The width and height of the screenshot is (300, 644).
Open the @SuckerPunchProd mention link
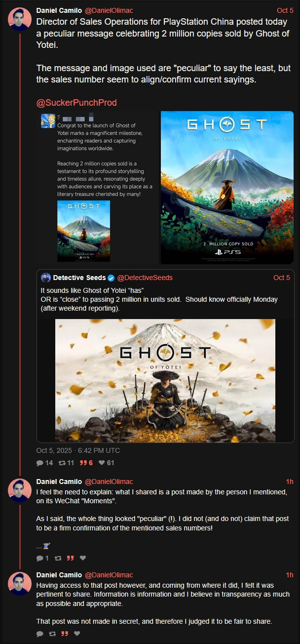pyautogui.click(x=76, y=103)
